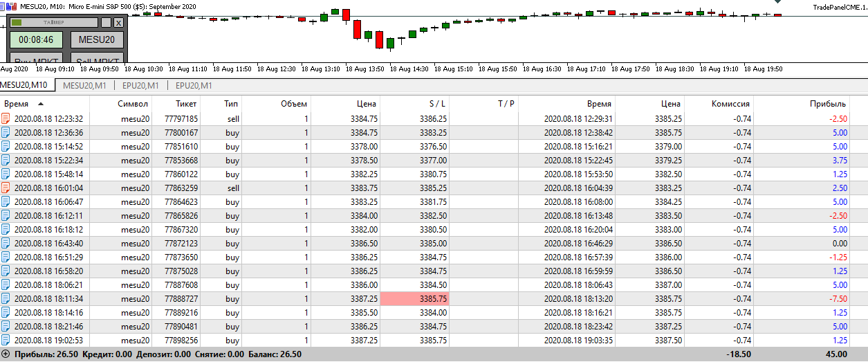Click the blue-red chart icon beside MESU20, M10 title

tap(12, 5)
